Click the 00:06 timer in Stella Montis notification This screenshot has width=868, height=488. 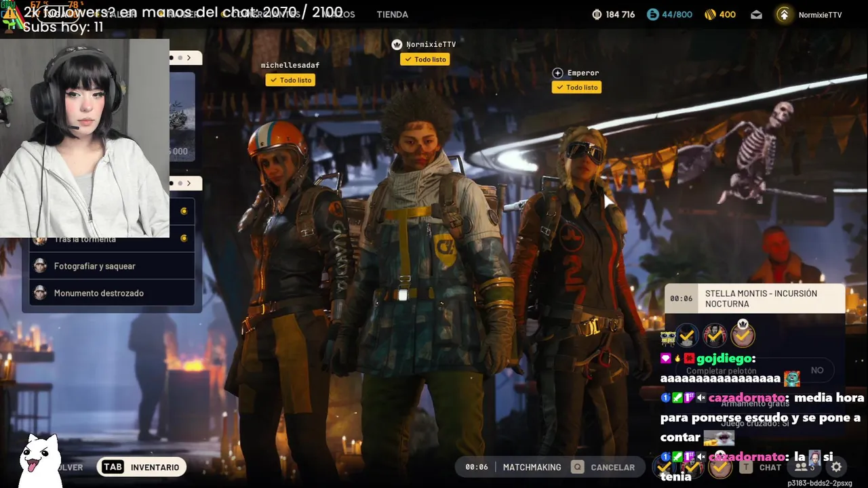click(x=681, y=299)
